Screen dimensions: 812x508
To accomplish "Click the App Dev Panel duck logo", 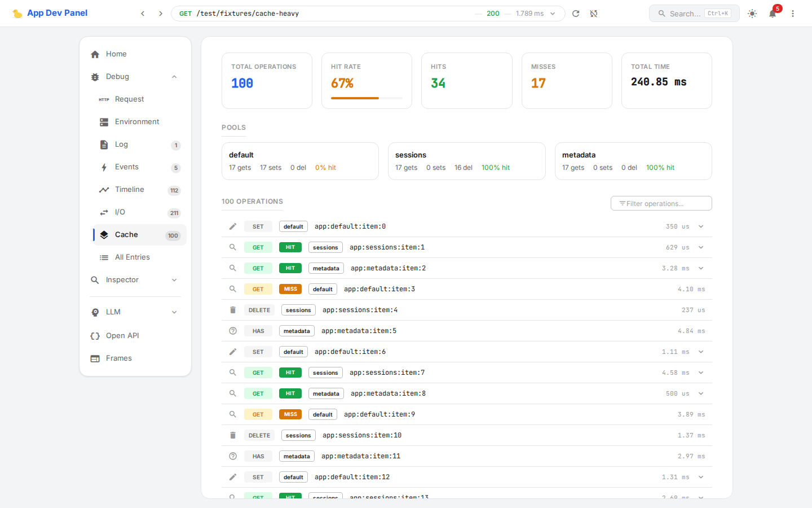I will point(17,14).
